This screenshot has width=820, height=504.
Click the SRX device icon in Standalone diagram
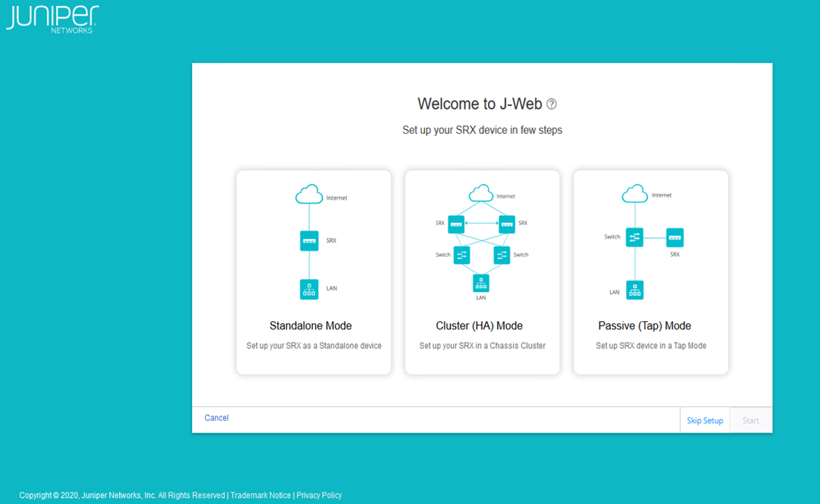coord(309,240)
